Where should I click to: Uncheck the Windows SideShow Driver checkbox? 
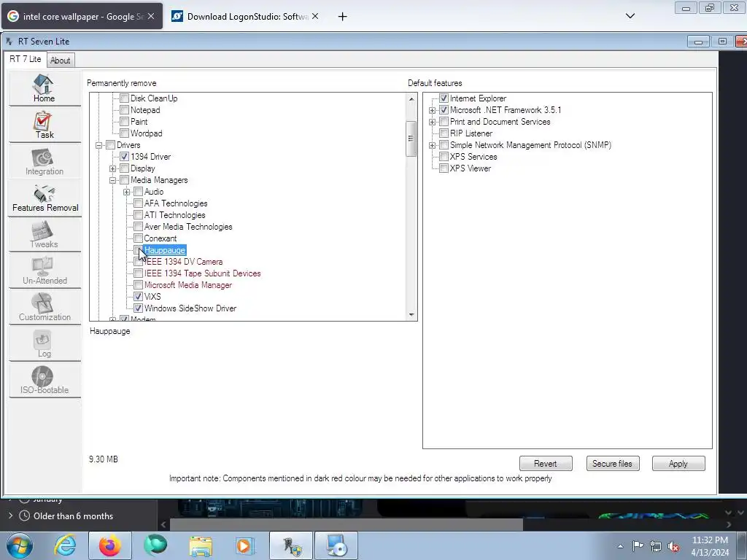[x=138, y=308]
